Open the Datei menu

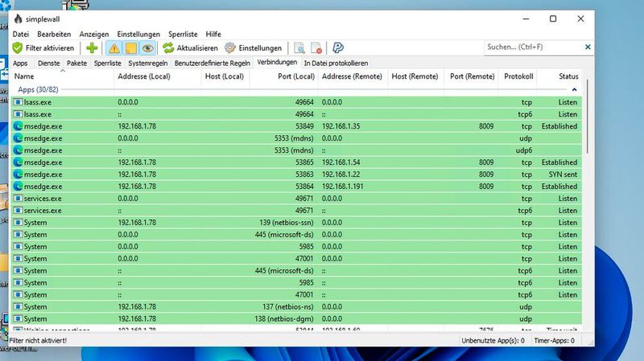(x=21, y=34)
